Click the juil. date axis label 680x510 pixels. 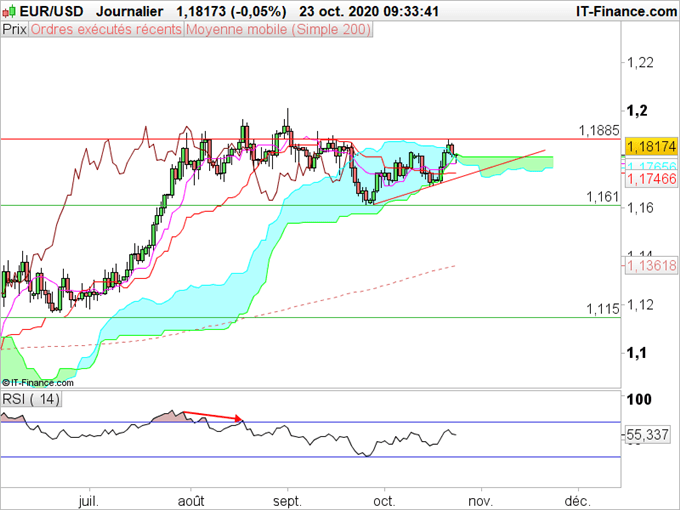[x=89, y=501]
